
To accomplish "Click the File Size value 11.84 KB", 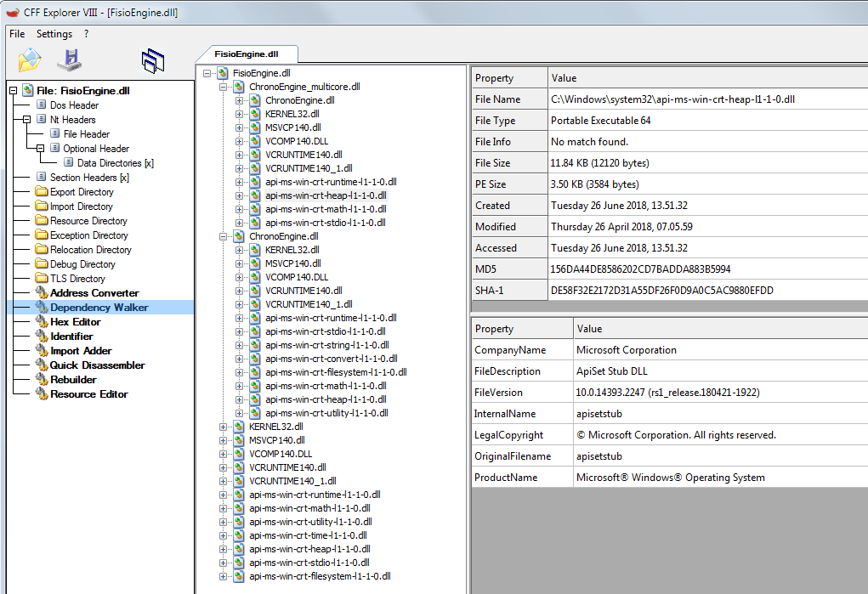I will coord(599,163).
